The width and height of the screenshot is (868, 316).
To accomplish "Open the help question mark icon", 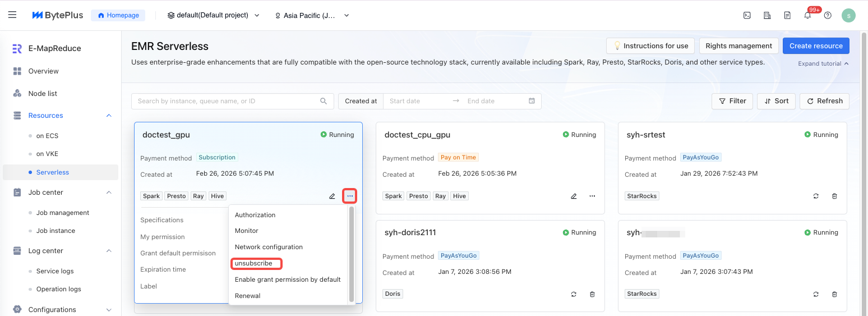I will pyautogui.click(x=828, y=16).
